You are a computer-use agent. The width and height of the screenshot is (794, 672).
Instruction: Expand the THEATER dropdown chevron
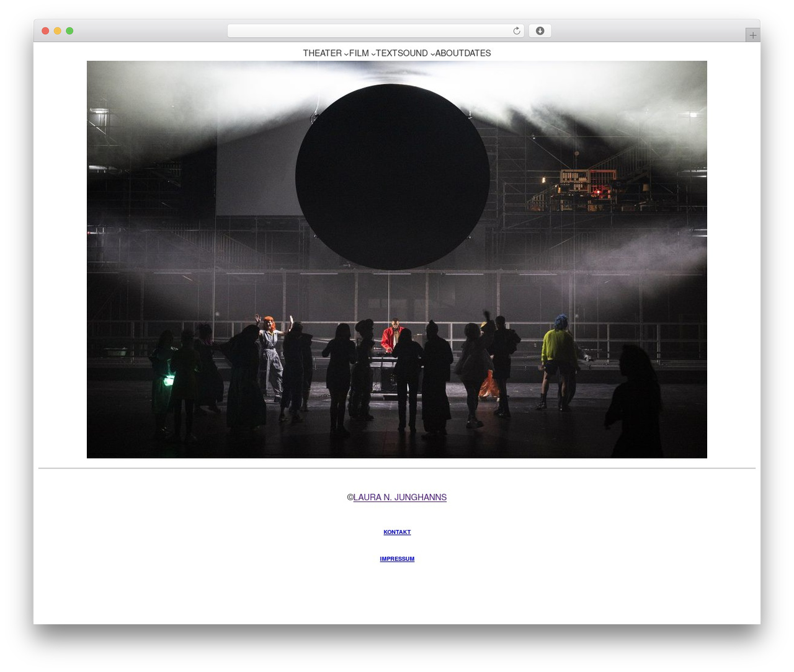pos(346,54)
